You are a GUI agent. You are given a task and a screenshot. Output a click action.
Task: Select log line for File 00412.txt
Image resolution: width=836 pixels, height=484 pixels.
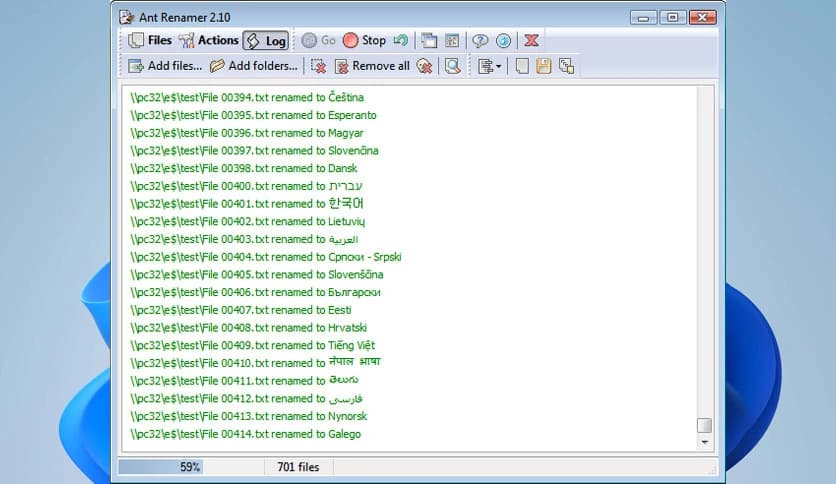(x=246, y=398)
